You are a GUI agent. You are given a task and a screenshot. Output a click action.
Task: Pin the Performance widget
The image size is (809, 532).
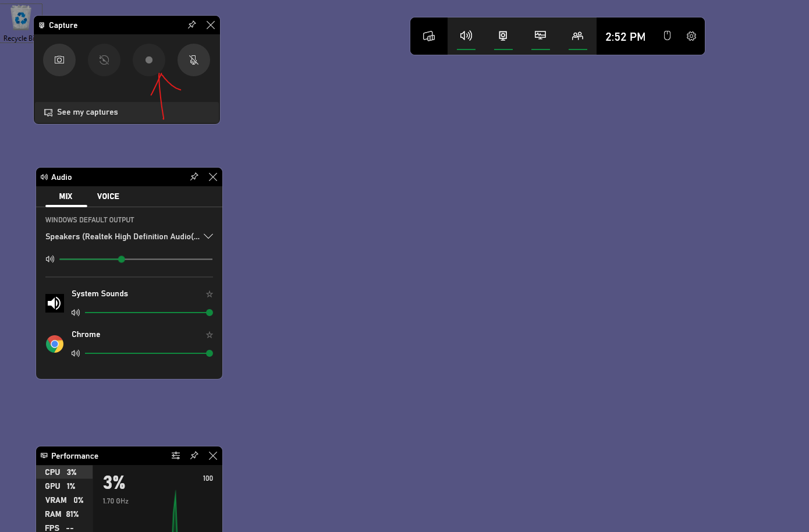tap(194, 456)
